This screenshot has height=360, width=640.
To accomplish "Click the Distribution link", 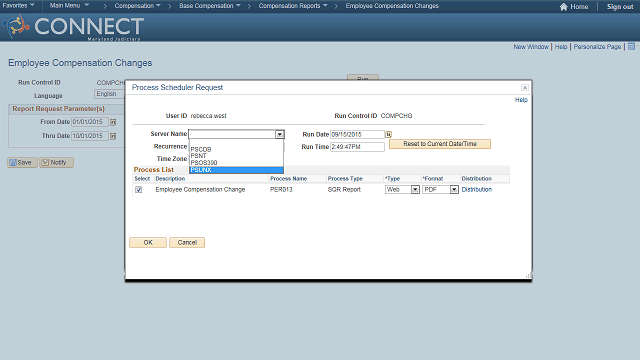I will (x=477, y=190).
